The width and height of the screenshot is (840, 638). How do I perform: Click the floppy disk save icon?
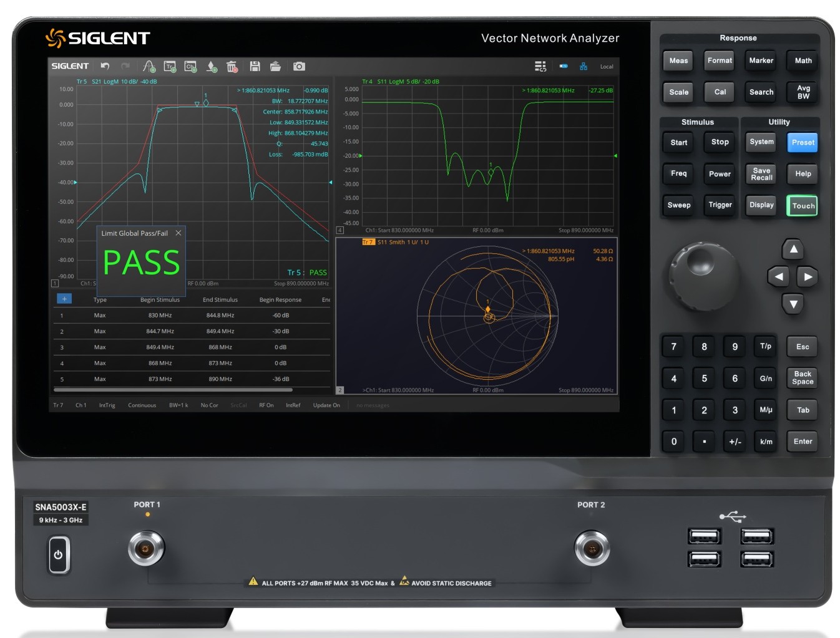(255, 66)
